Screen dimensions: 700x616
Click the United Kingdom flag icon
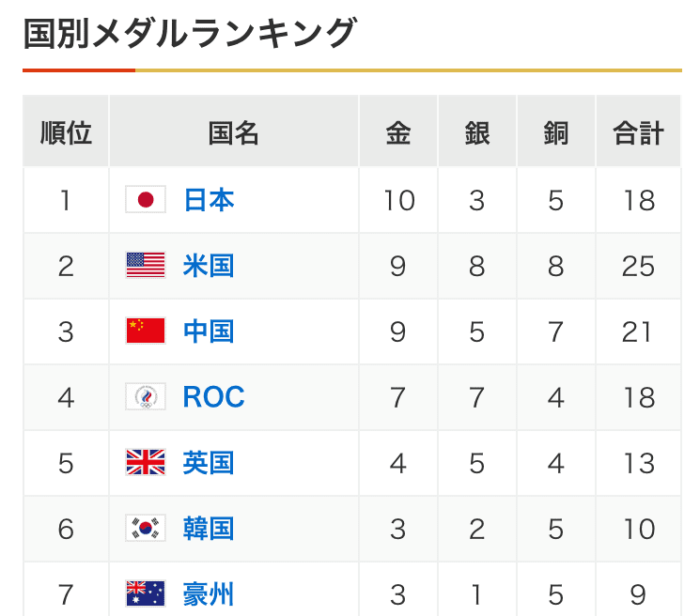(x=146, y=463)
